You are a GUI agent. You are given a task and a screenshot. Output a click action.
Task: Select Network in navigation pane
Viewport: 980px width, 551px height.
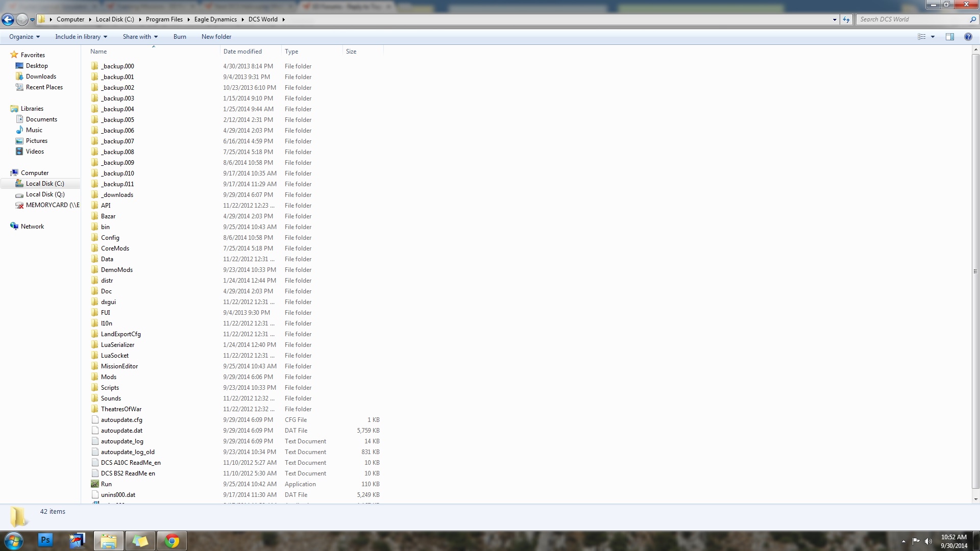pos(32,227)
